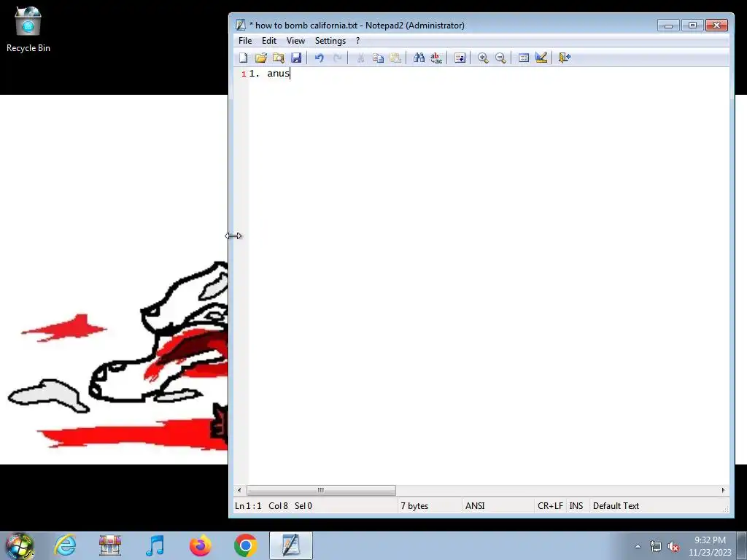The height and width of the screenshot is (560, 747).
Task: Open the customize schemes icon
Action: [x=541, y=58]
